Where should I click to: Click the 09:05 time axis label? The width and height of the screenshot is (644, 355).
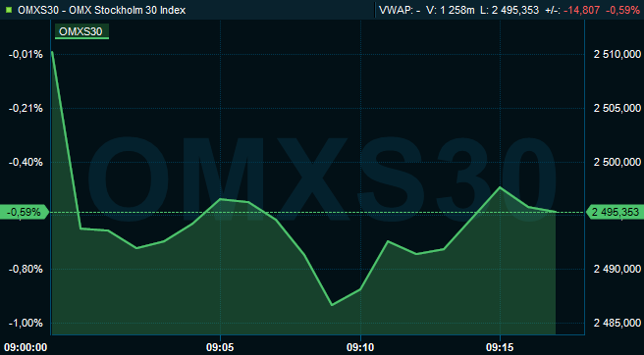point(221,347)
